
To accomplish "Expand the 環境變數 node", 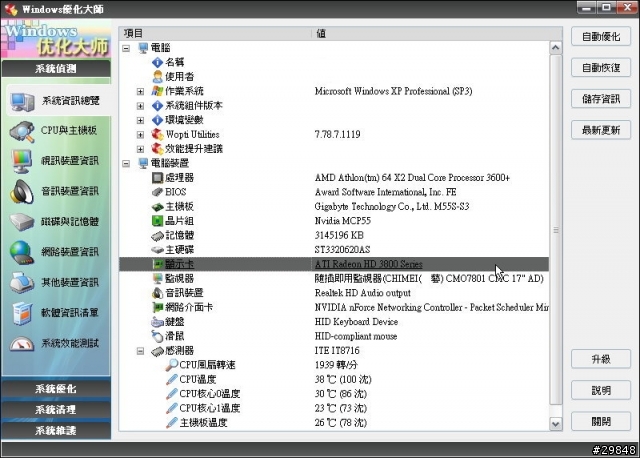I will click(x=140, y=120).
